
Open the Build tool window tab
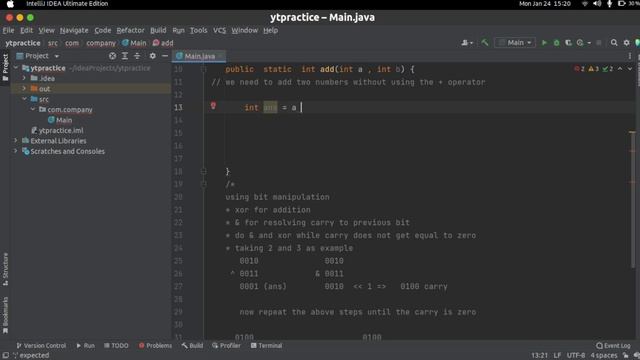coord(192,345)
